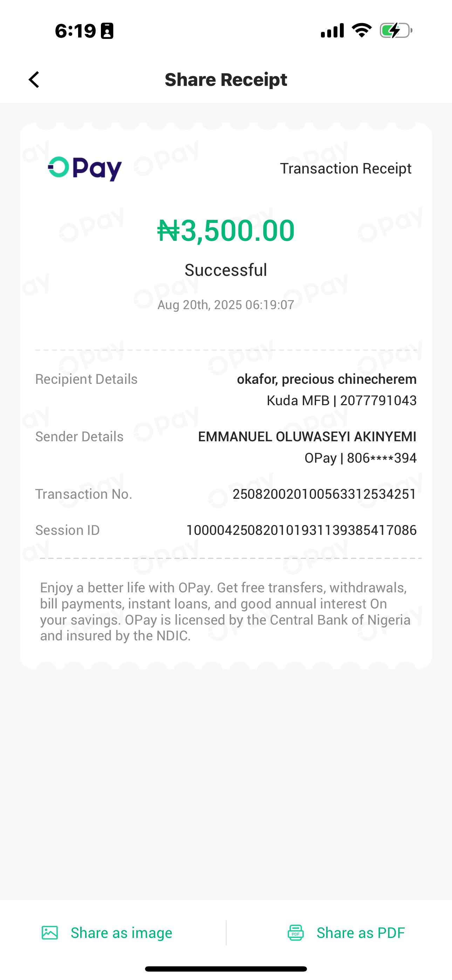Tap the Successful status text
Image resolution: width=452 pixels, height=980 pixels.
click(x=226, y=270)
